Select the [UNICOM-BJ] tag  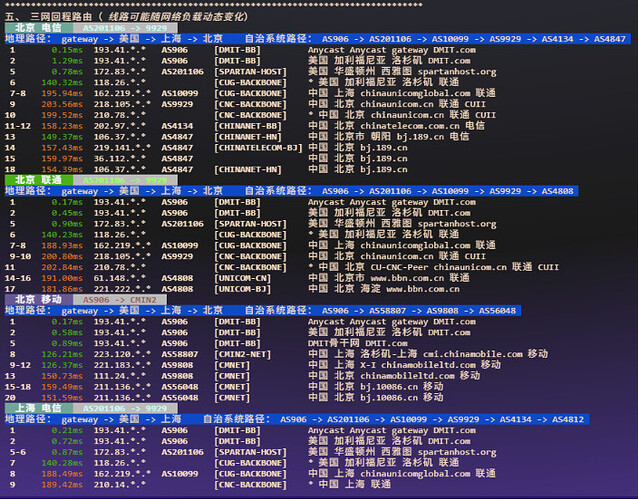[243, 289]
